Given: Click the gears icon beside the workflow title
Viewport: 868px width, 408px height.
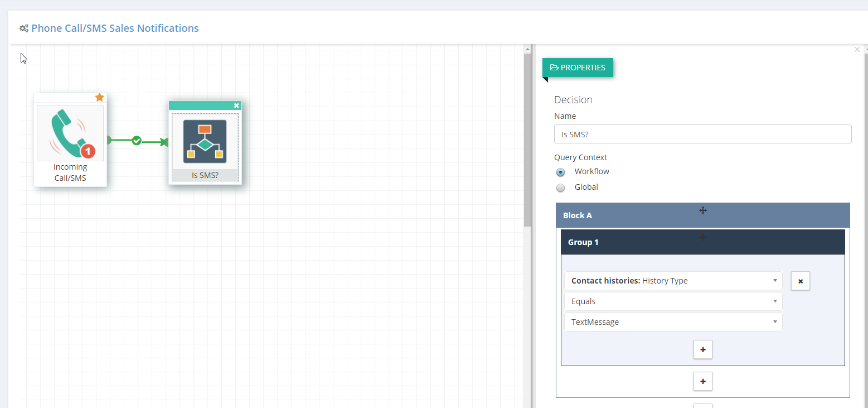Looking at the screenshot, I should [x=24, y=28].
